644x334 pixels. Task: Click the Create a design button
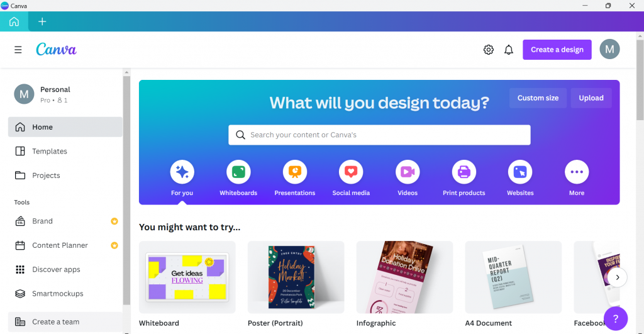pos(557,50)
